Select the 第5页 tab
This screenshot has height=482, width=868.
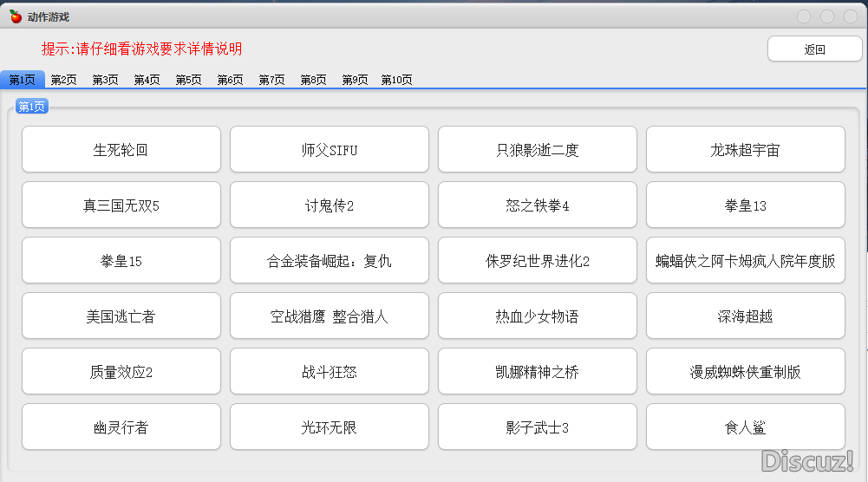(188, 80)
